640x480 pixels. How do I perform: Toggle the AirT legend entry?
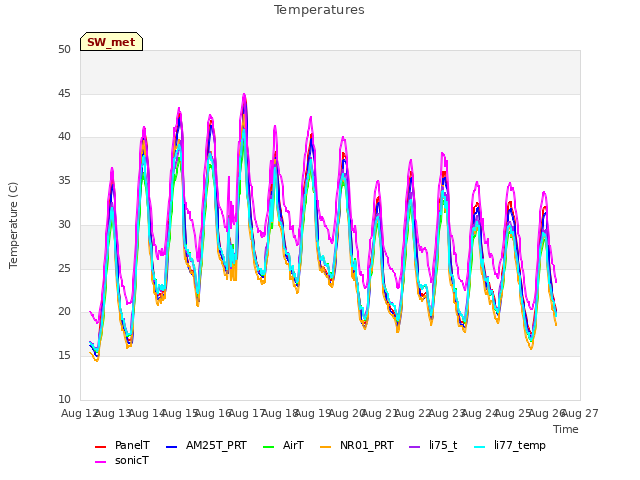click(284, 445)
